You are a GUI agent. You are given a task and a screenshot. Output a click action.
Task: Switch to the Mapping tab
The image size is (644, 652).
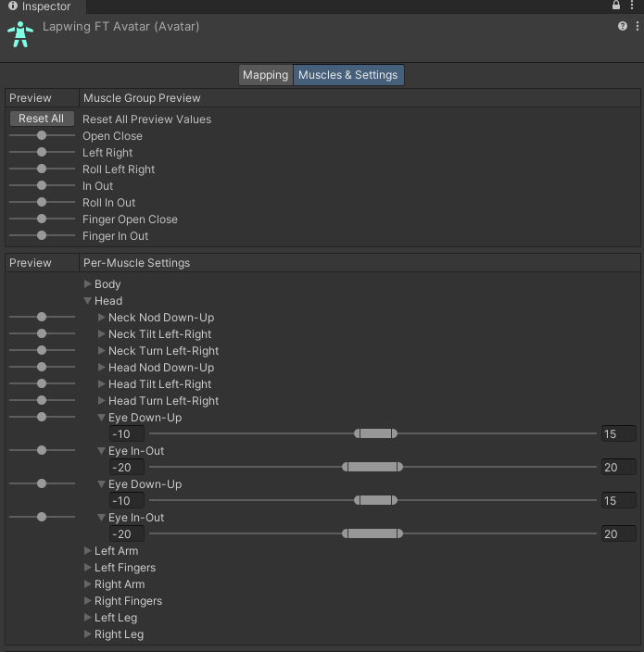(265, 75)
